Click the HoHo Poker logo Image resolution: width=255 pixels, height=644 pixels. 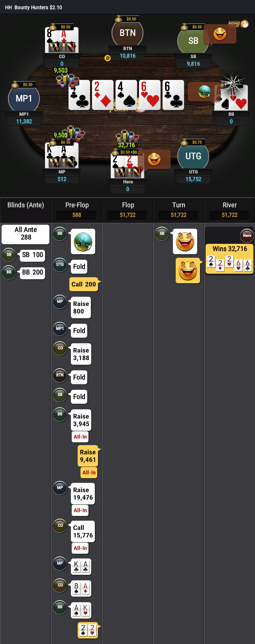[238, 24]
